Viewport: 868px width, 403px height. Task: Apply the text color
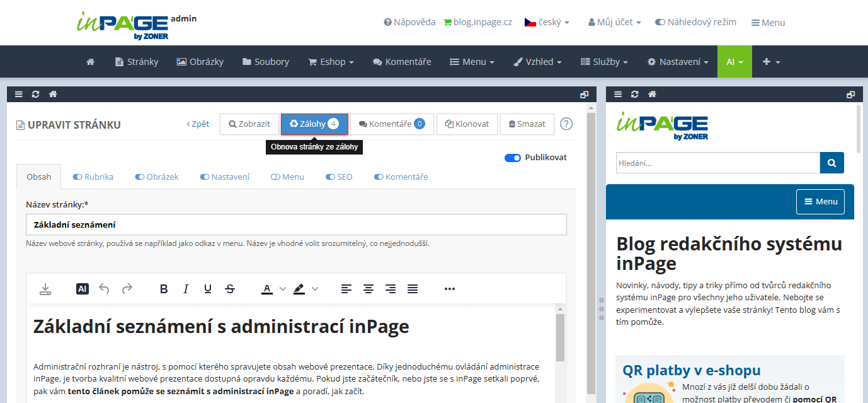coord(267,289)
